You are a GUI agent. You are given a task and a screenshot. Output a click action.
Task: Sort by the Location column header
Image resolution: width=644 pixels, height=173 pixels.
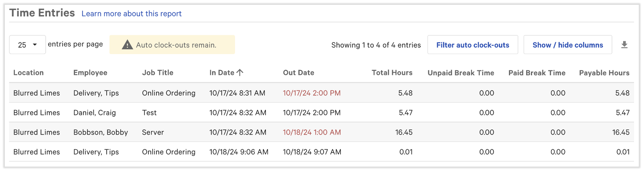coord(28,72)
